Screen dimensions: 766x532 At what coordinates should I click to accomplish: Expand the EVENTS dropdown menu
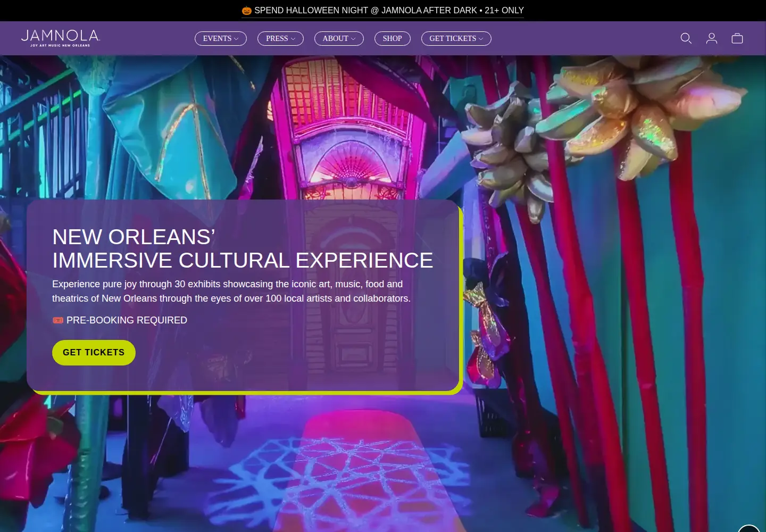click(x=221, y=38)
